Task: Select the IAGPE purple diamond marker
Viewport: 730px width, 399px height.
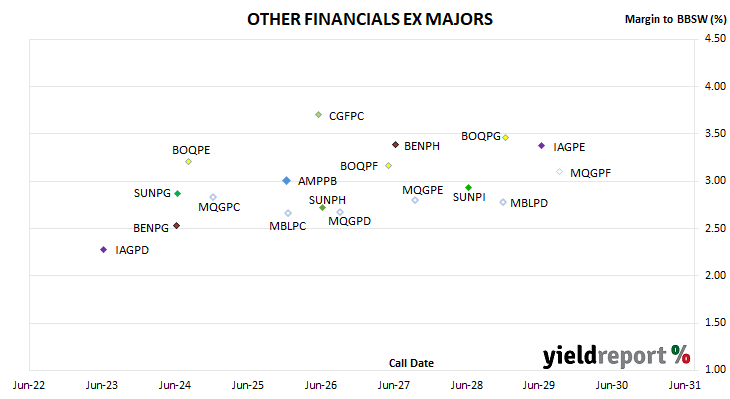Action: 541,146
